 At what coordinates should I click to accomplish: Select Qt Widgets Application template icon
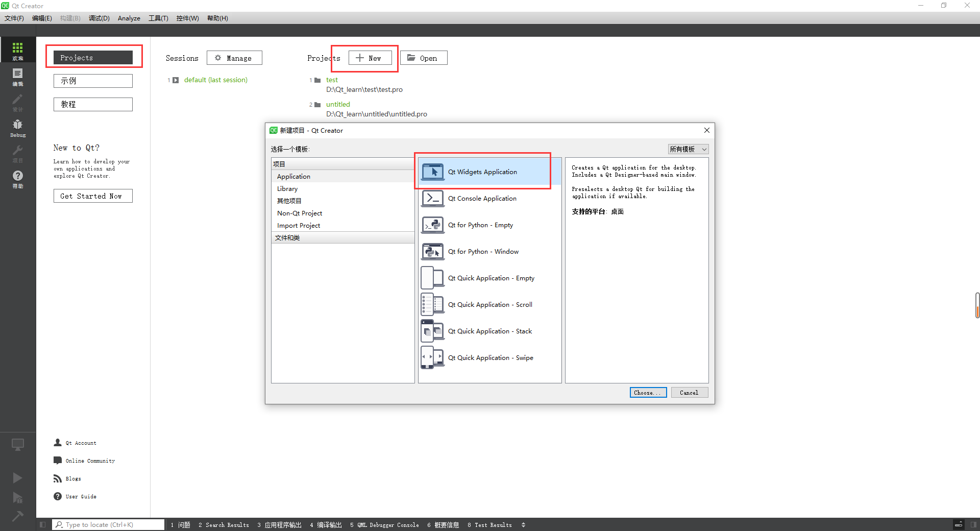(433, 172)
